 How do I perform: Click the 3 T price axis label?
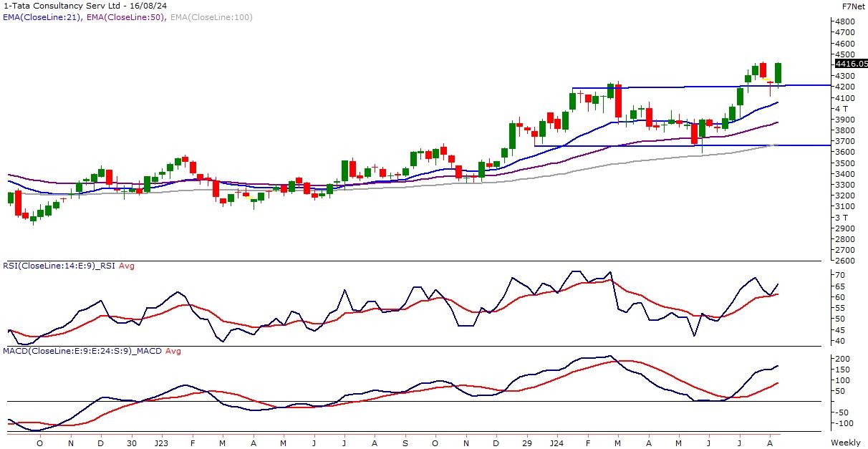(842, 217)
